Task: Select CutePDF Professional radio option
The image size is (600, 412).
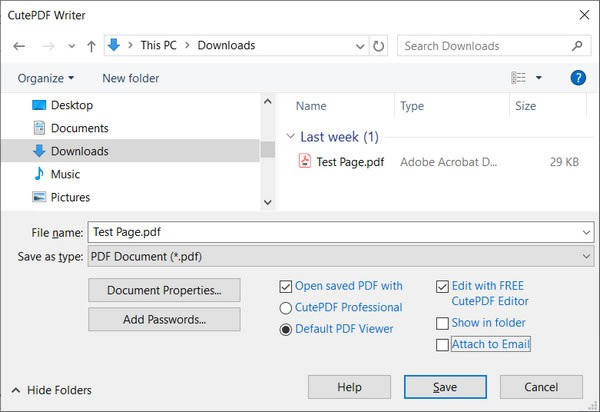Action: pyautogui.click(x=286, y=308)
